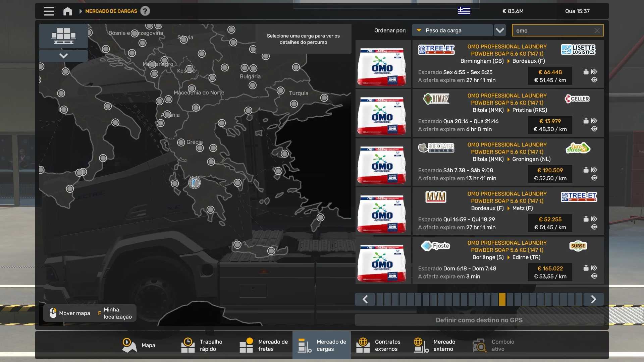Select the € 120.509 Groningen offer price
The image size is (644, 362).
click(x=550, y=170)
